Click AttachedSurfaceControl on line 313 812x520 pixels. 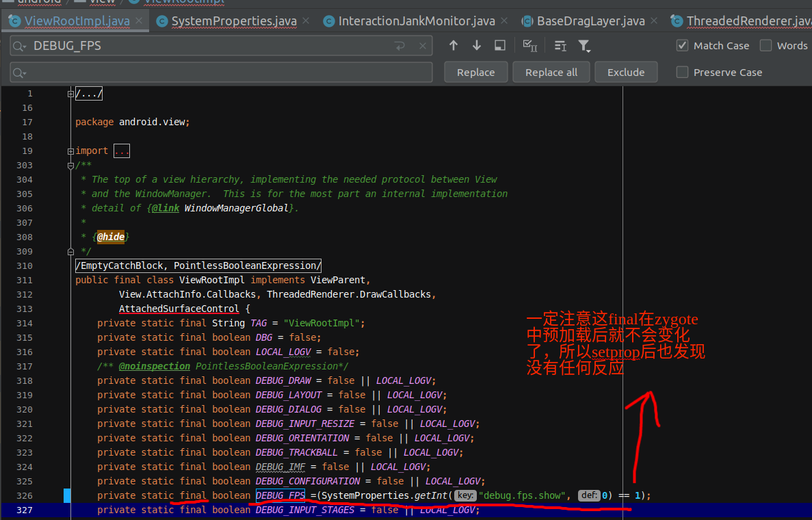[x=179, y=309]
